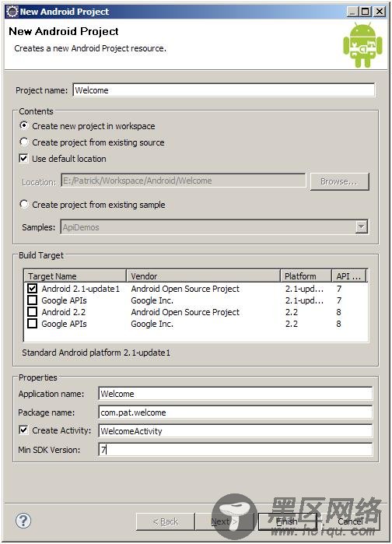Toggle the Create Activity checkbox
This screenshot has width=392, height=544.
click(23, 430)
